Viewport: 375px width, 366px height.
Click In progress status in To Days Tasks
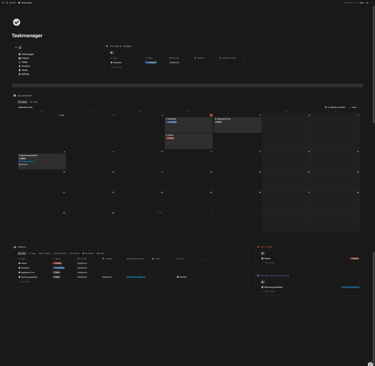[151, 62]
